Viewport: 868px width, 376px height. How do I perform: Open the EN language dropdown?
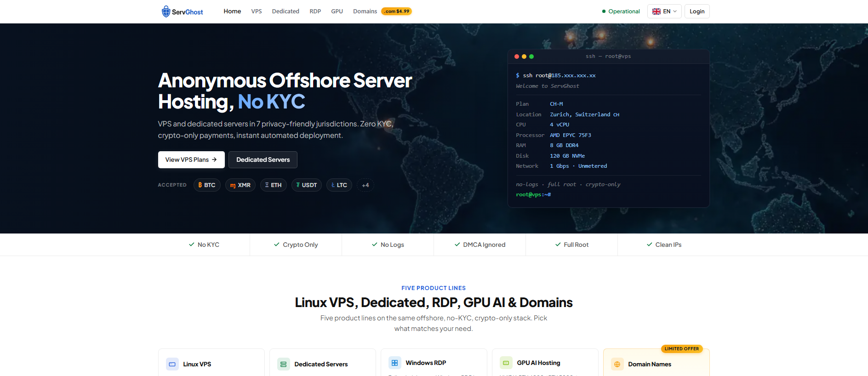click(x=664, y=11)
